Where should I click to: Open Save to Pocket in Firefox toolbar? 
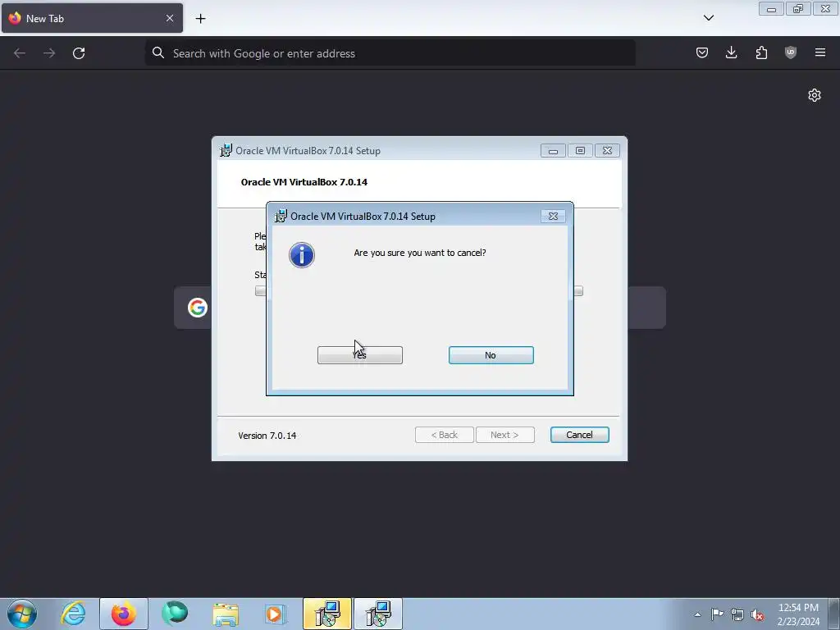pyautogui.click(x=702, y=52)
